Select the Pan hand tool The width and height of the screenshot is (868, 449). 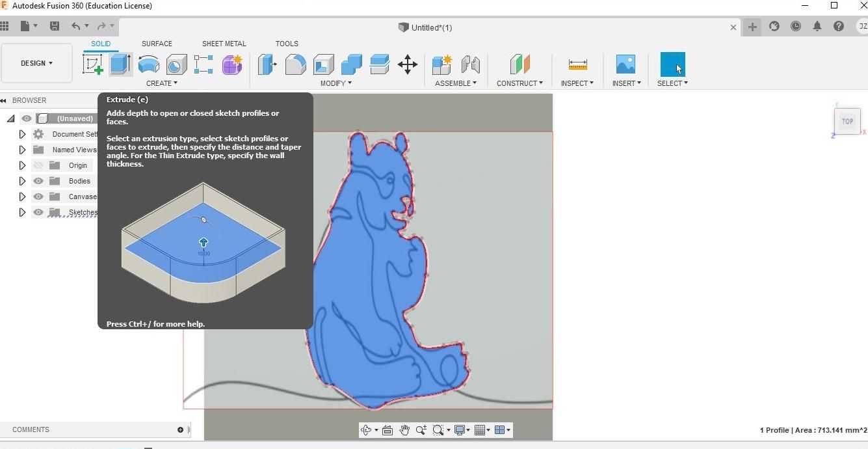click(x=404, y=430)
